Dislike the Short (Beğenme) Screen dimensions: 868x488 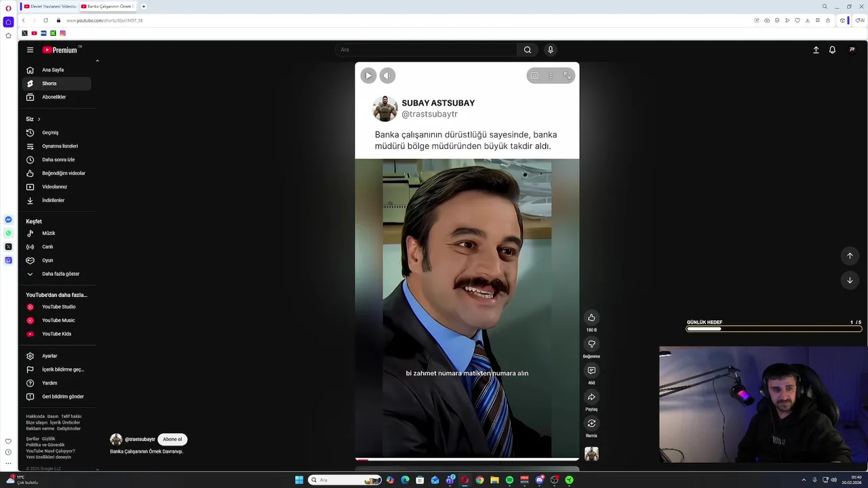(x=591, y=344)
